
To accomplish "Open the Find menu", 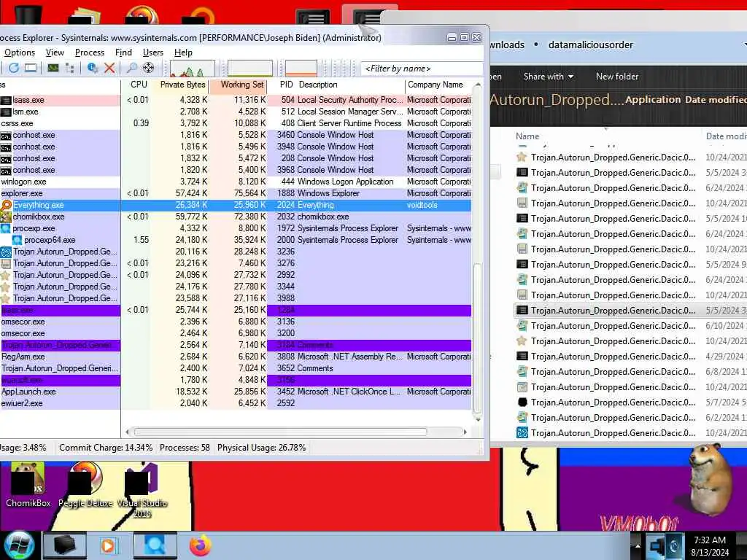I will [123, 52].
